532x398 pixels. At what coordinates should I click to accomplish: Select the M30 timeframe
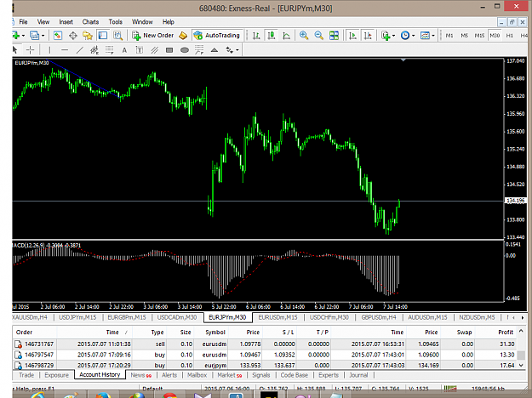pos(495,35)
